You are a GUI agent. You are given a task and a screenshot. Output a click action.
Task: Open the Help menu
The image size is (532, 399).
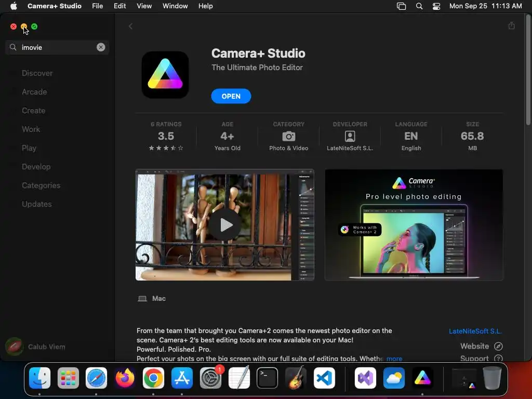pos(206,6)
